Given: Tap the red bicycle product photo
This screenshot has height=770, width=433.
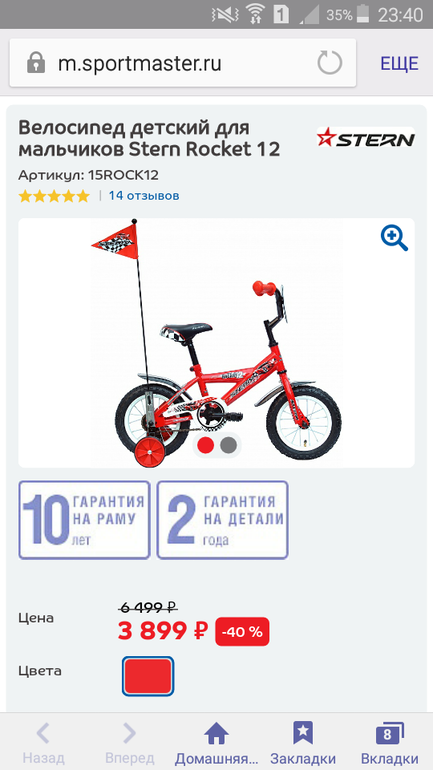Looking at the screenshot, I should (x=216, y=343).
